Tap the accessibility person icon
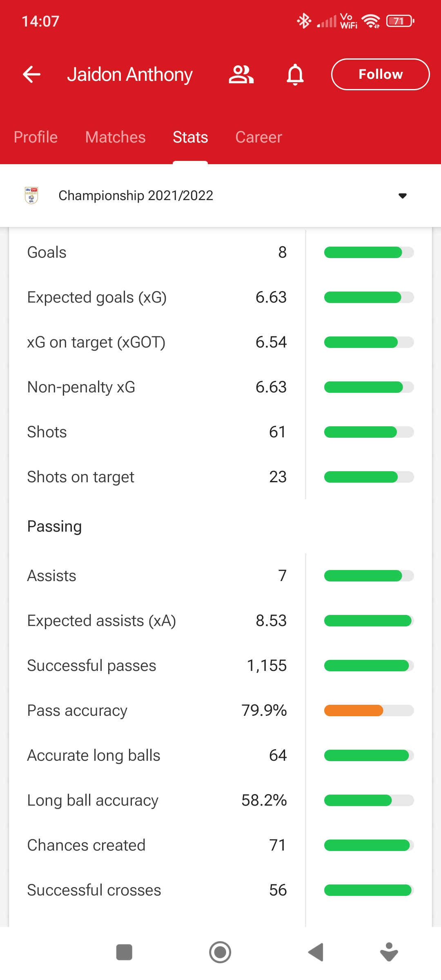This screenshot has height=980, width=441. tap(389, 952)
